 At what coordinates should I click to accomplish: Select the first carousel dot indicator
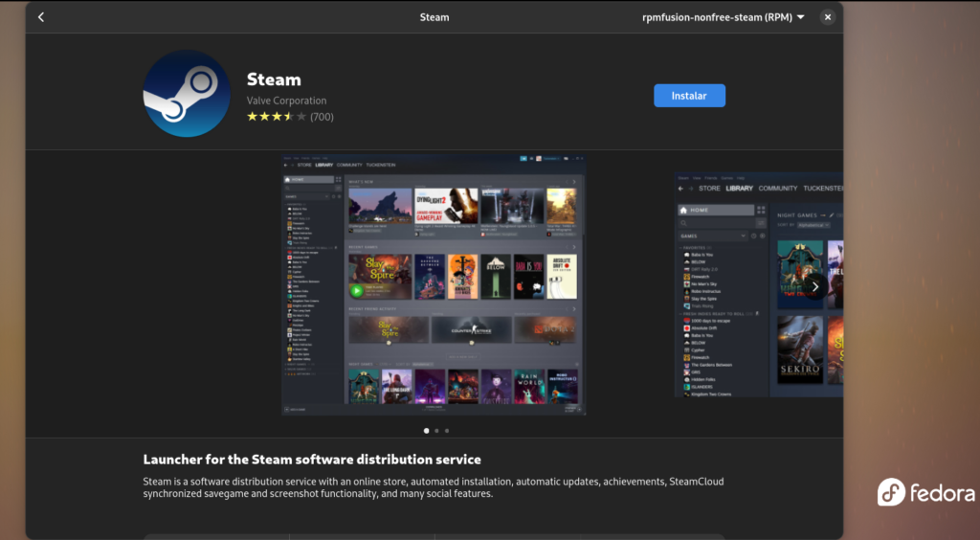(426, 431)
